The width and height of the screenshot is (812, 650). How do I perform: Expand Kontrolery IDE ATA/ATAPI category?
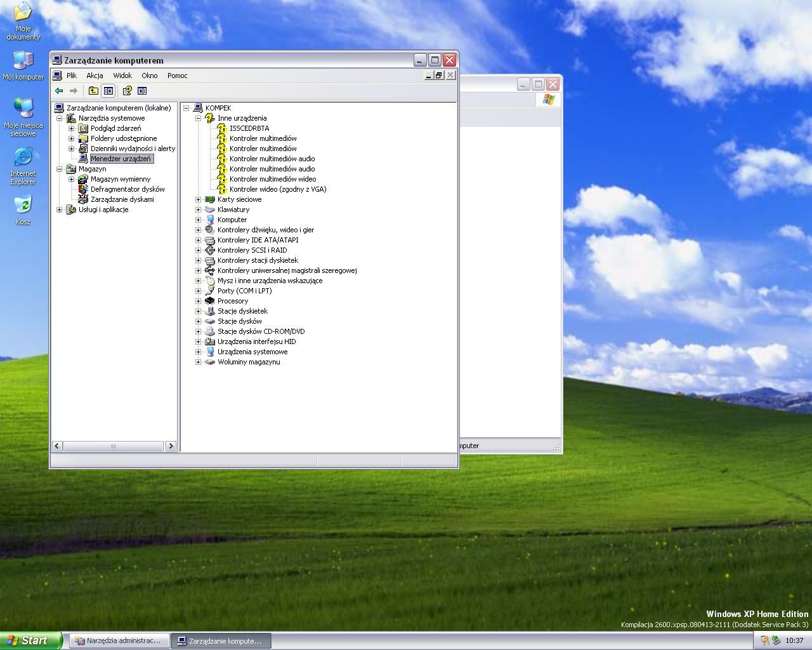click(x=199, y=240)
